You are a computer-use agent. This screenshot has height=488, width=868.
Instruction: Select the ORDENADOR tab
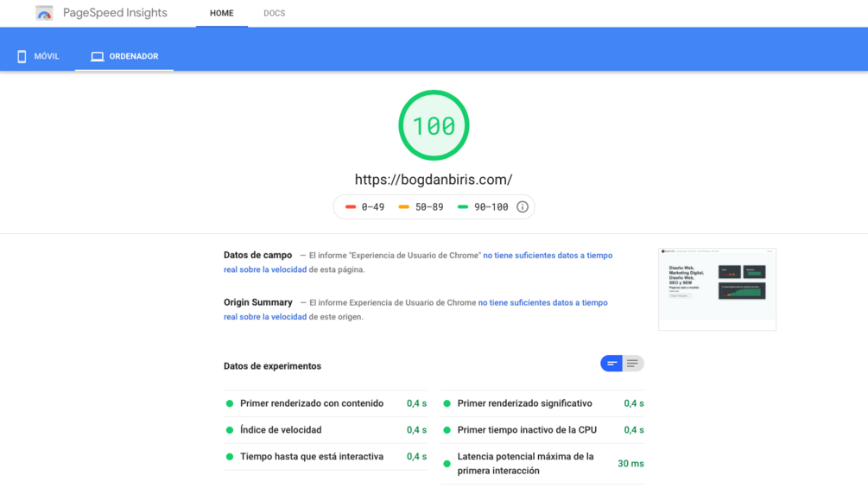point(124,56)
